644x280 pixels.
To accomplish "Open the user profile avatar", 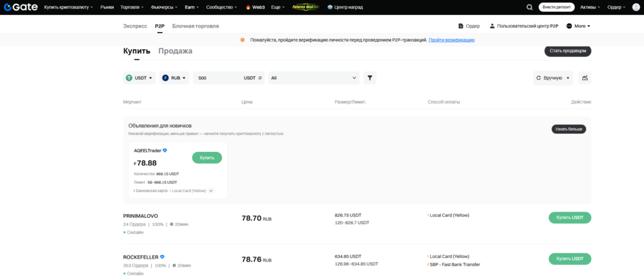I will (x=635, y=7).
